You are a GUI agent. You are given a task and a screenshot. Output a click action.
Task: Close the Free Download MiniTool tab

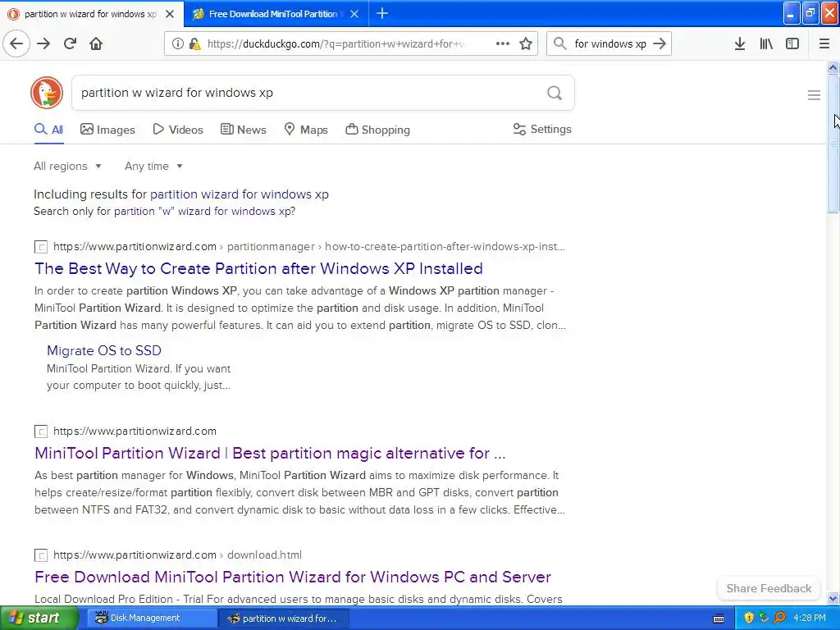(354, 14)
